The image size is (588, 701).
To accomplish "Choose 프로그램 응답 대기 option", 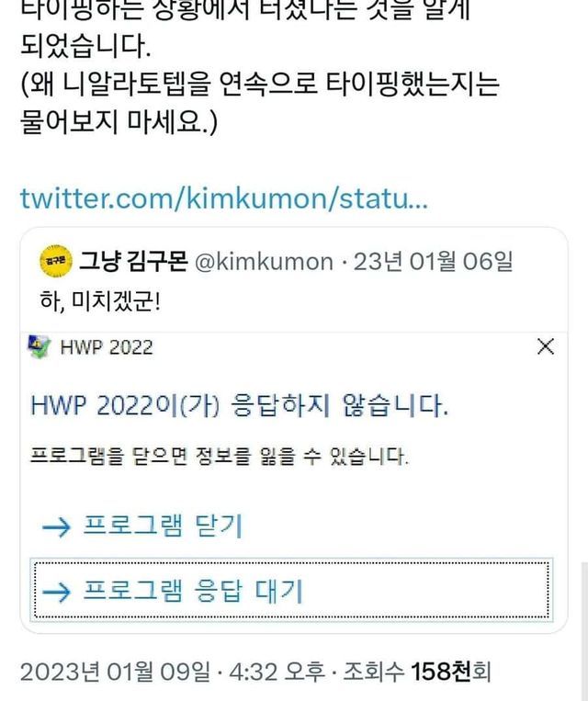I will click(291, 590).
